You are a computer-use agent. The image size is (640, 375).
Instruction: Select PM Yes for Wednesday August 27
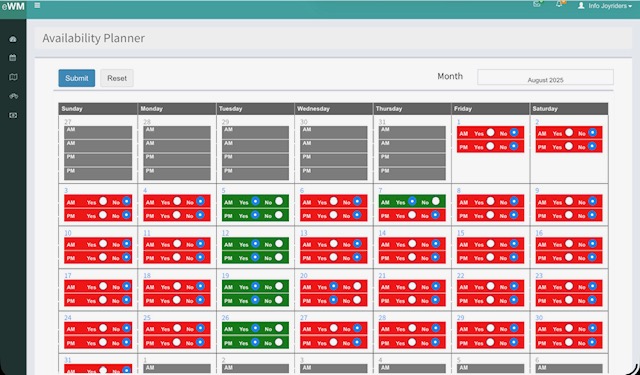334,342
